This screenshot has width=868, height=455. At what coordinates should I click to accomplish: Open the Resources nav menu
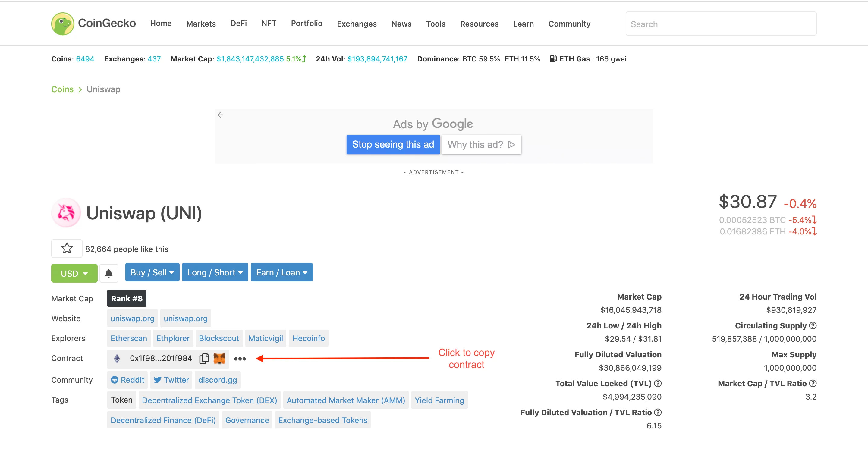479,24
